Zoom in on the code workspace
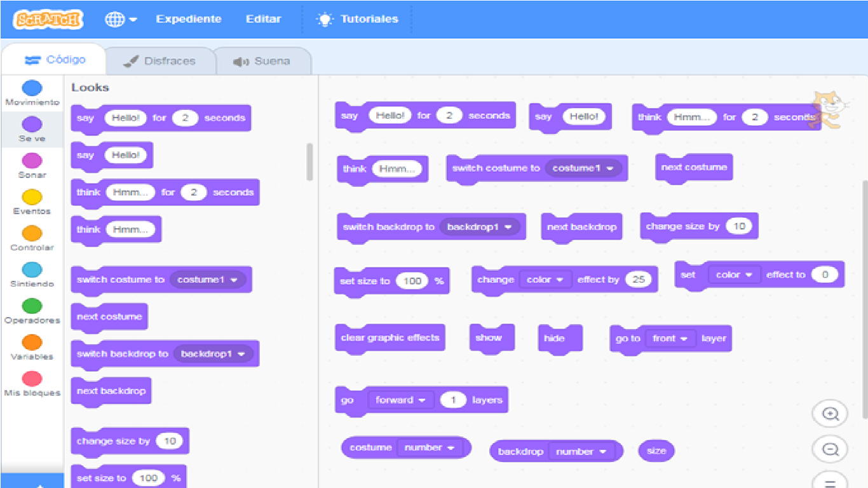The height and width of the screenshot is (488, 868). pos(830,413)
